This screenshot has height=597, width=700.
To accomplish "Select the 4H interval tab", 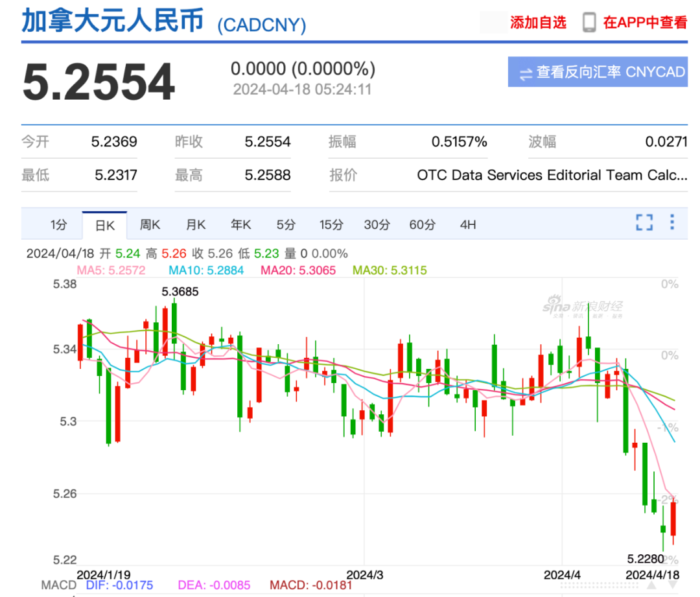I will [x=468, y=224].
